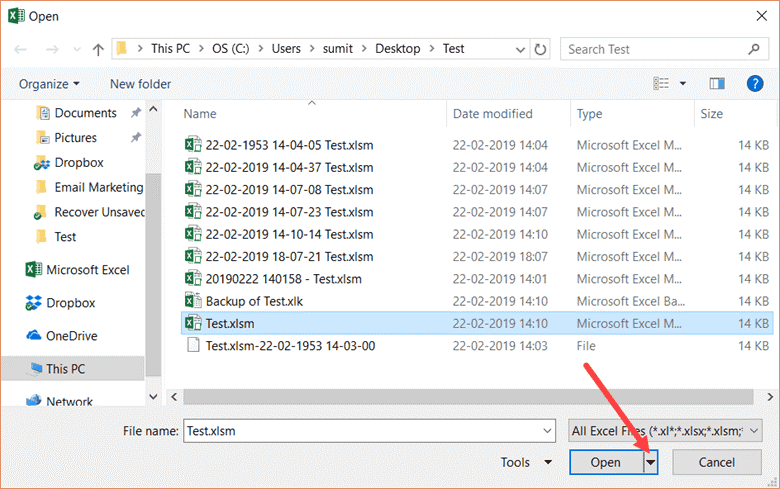Click the refresh folder icon
The image size is (780, 489).
[x=541, y=49]
